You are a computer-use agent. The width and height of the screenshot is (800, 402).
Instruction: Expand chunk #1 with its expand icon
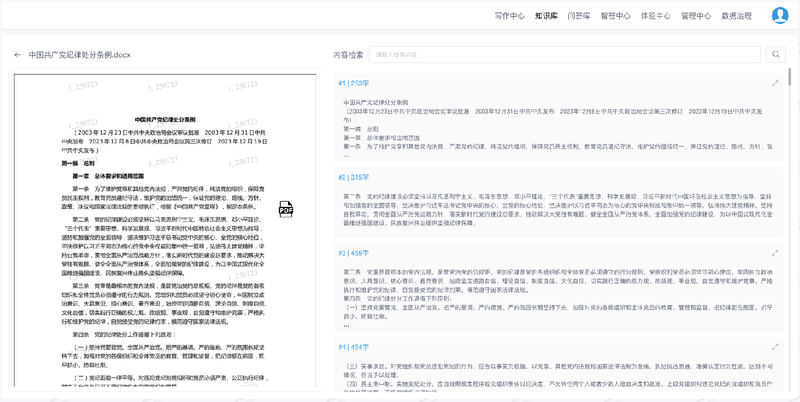[775, 83]
